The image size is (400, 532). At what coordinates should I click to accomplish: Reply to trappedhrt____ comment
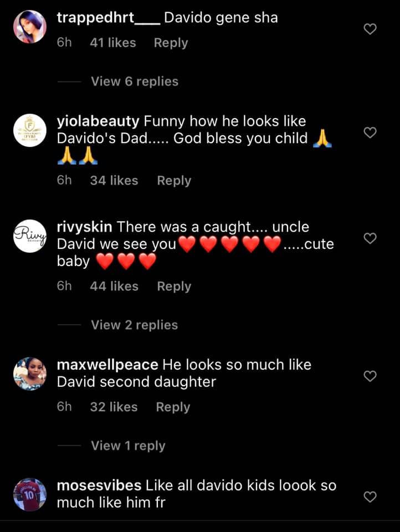click(x=171, y=43)
